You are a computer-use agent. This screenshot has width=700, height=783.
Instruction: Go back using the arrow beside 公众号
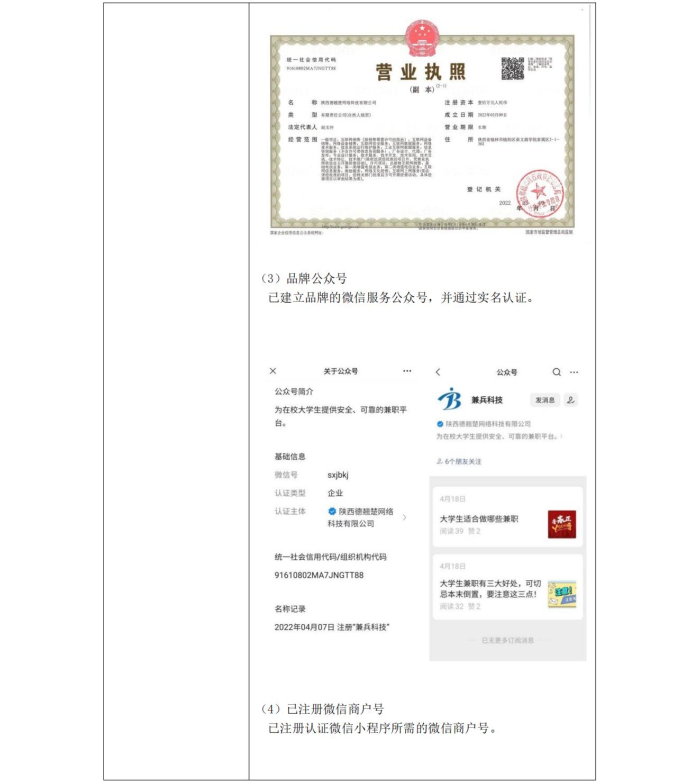[x=438, y=372]
